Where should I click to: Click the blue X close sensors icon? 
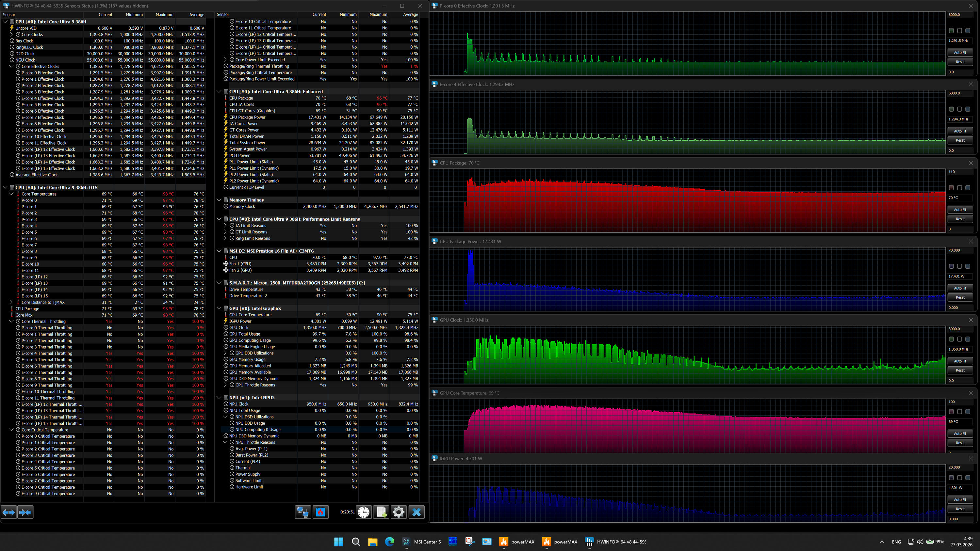click(x=416, y=512)
